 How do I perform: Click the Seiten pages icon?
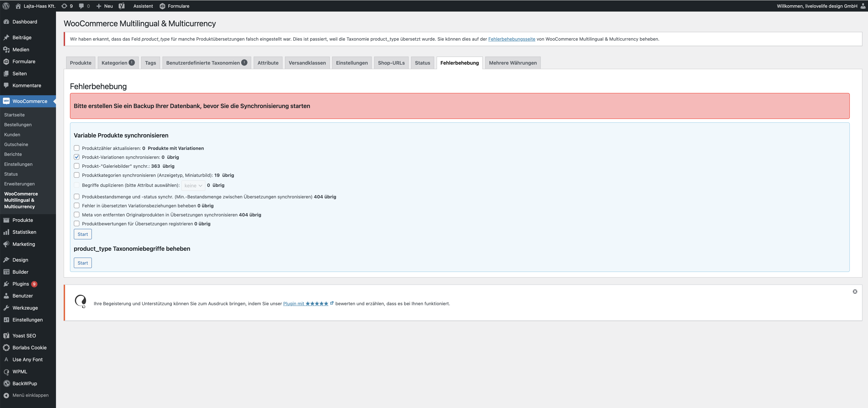6,74
